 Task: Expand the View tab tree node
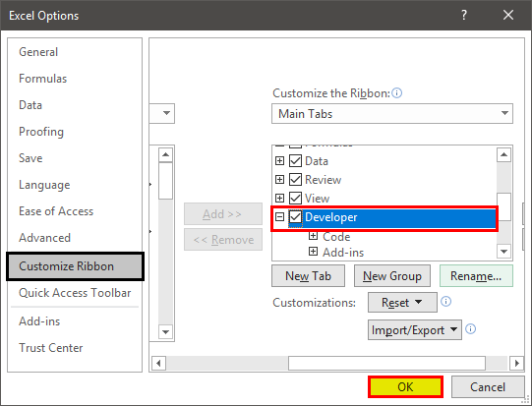coord(279,198)
